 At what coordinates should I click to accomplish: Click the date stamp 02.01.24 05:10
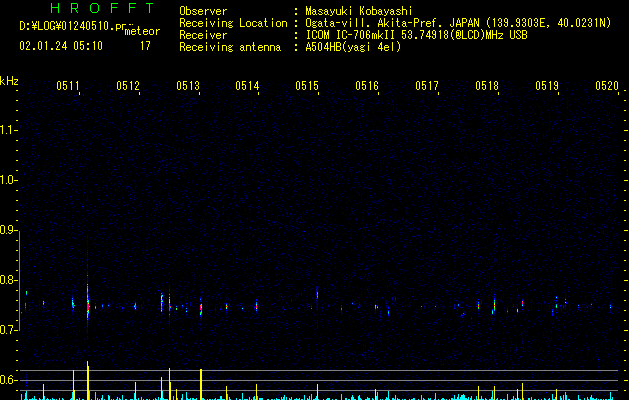point(61,45)
